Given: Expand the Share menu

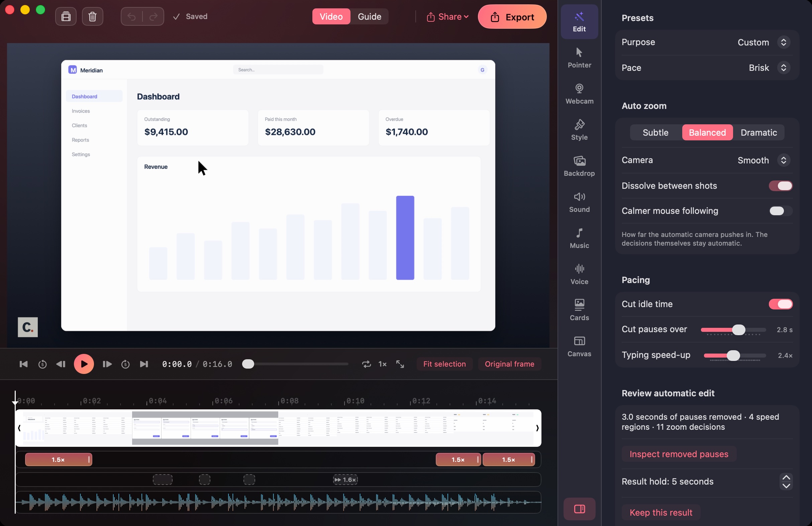Looking at the screenshot, I should click(447, 17).
